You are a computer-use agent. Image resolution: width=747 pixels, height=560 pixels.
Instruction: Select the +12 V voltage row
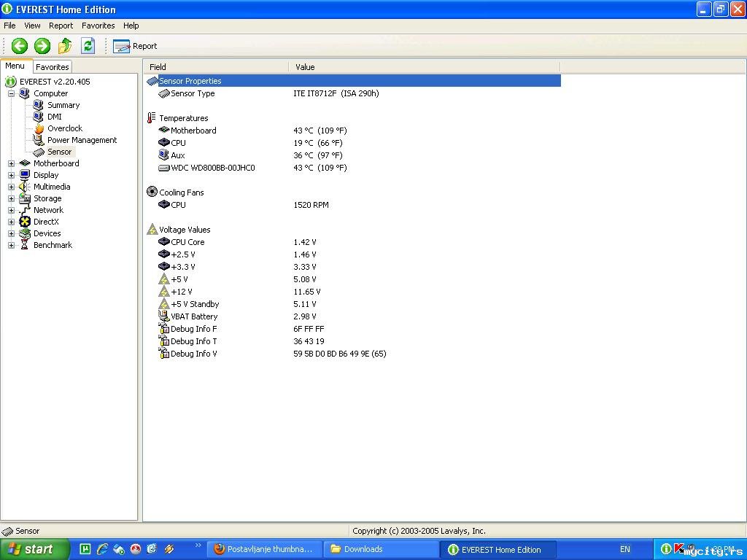click(354, 292)
